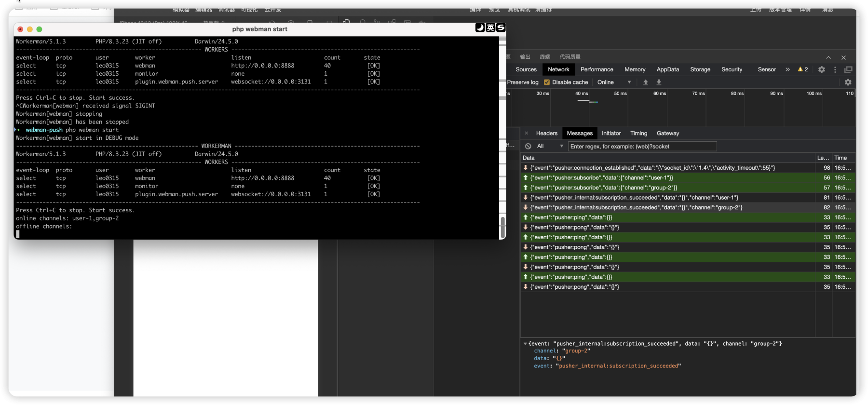Switch to the AppData tab
Image resolution: width=868 pixels, height=405 pixels.
pos(668,69)
